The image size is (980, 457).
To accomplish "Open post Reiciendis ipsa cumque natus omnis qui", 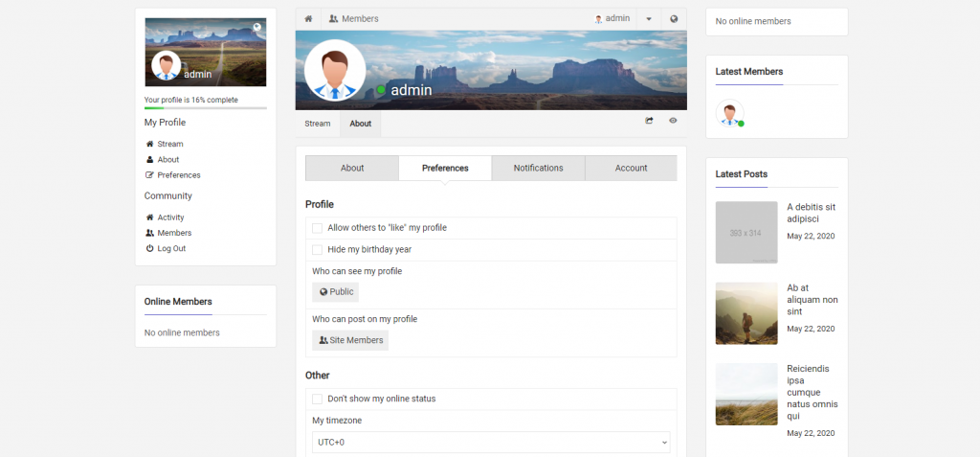I will tap(813, 393).
